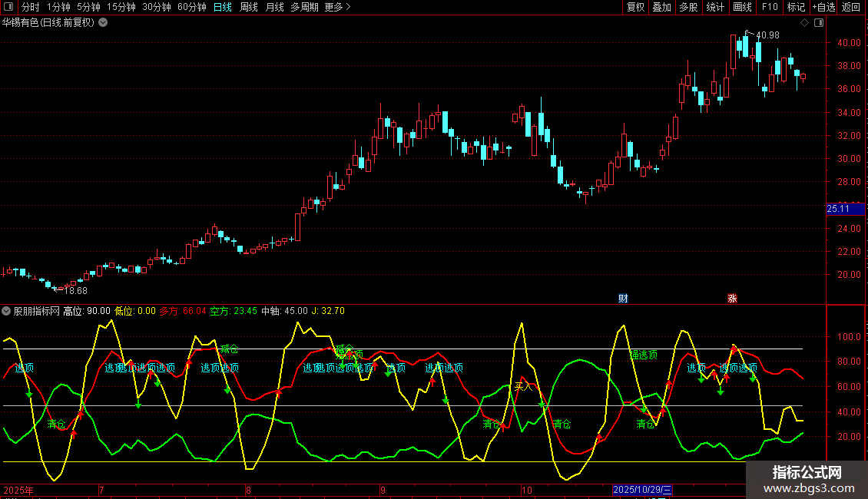Open the 画线 drawing tools

[742, 7]
